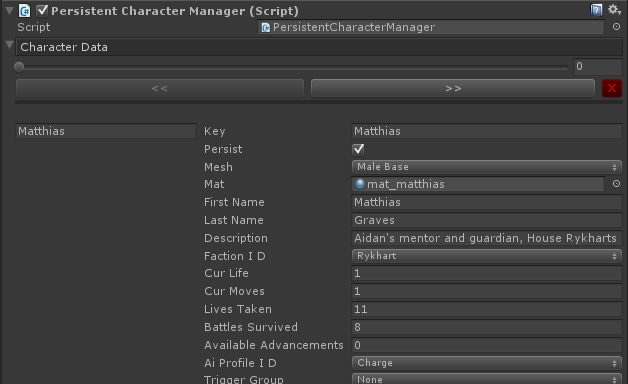
Task: Open object picker for Mat field
Action: (x=616, y=183)
